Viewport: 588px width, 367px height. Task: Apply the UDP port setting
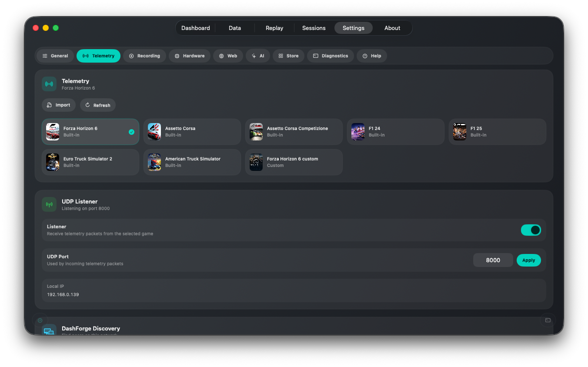click(x=529, y=260)
